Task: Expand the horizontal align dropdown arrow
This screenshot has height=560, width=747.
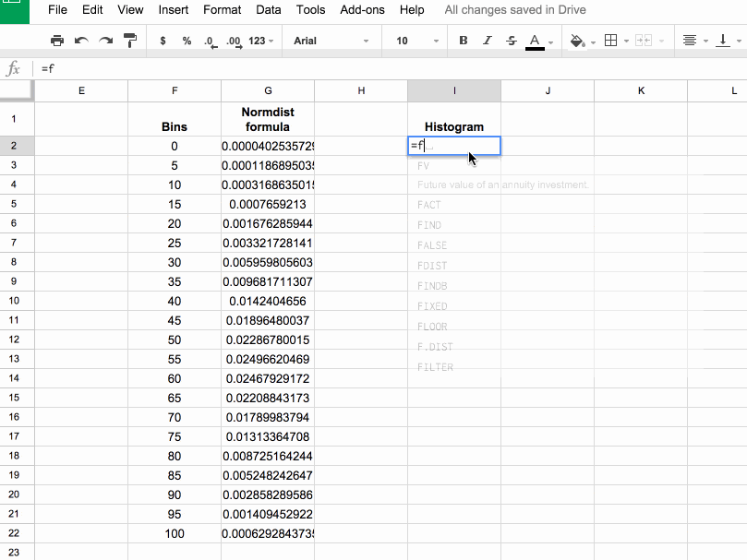Action: point(705,42)
